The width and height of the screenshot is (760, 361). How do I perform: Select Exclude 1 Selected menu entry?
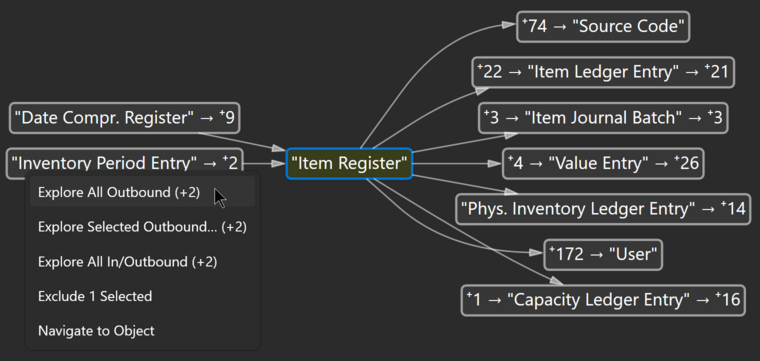142,296
